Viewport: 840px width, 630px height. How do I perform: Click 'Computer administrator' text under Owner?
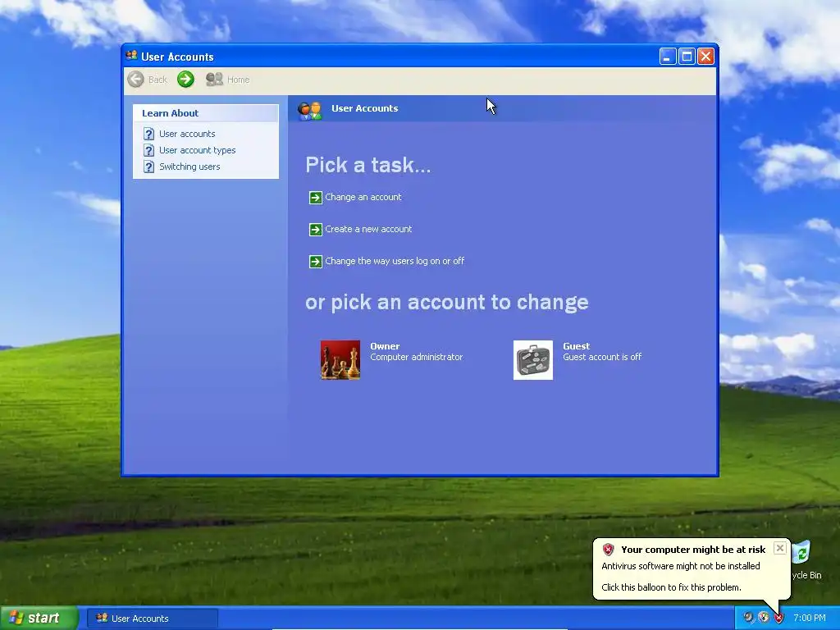coord(416,358)
